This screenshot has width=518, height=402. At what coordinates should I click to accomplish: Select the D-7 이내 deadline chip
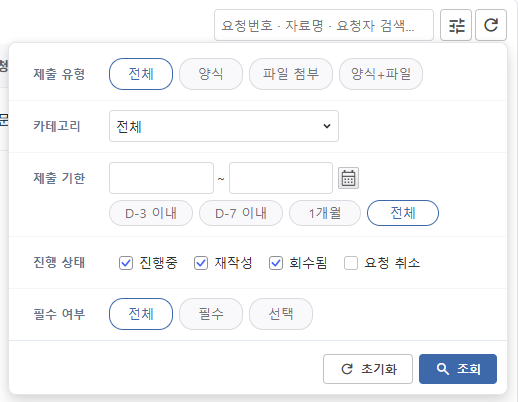[241, 213]
